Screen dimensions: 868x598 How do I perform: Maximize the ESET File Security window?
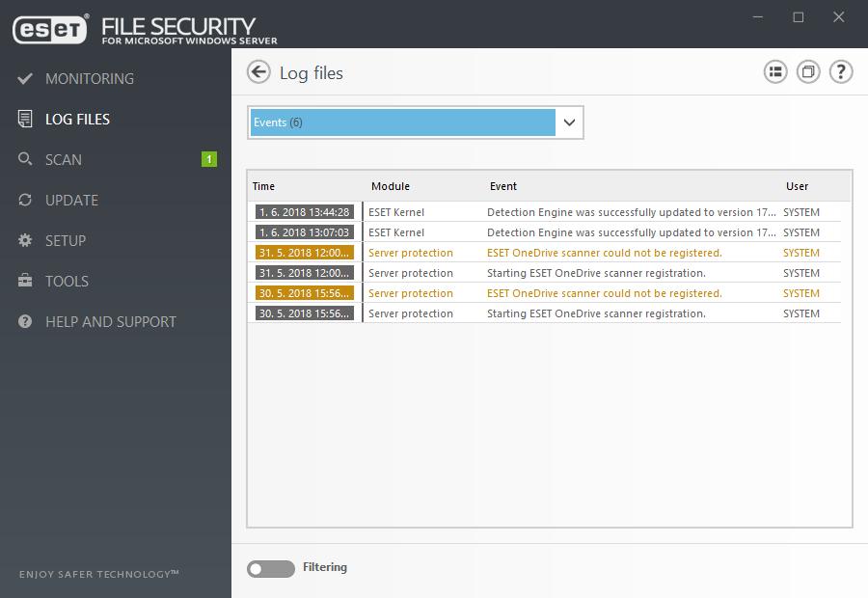pos(799,17)
